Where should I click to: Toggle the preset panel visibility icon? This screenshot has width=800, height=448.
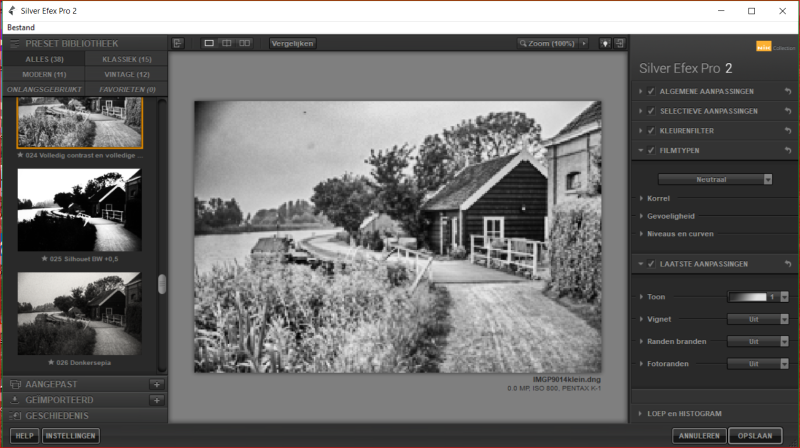point(178,43)
